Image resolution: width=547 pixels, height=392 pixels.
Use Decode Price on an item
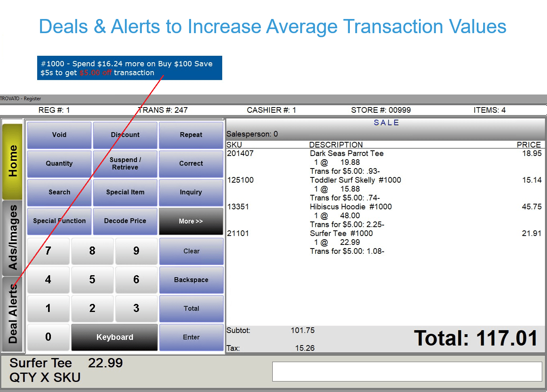click(125, 221)
